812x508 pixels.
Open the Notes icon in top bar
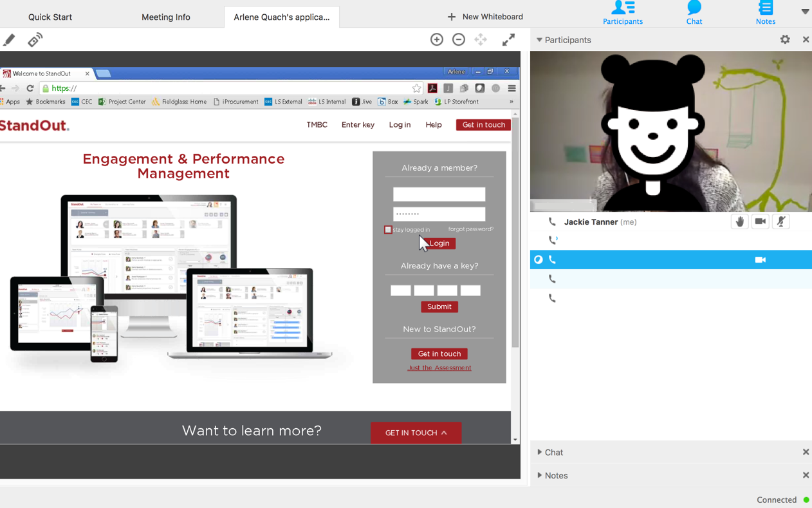click(x=765, y=13)
